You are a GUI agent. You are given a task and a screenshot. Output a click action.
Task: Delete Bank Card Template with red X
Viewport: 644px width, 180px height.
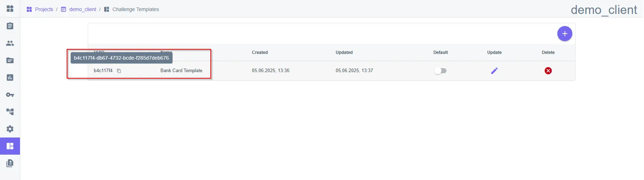pyautogui.click(x=548, y=71)
